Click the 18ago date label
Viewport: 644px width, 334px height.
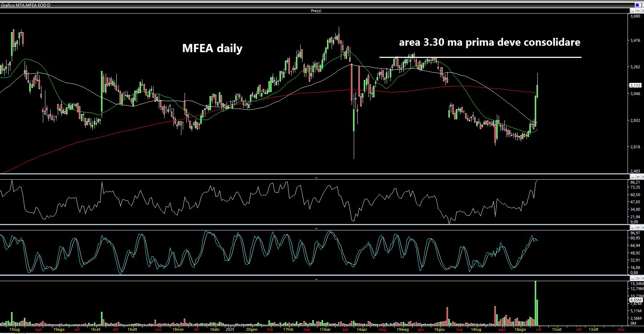520,329
